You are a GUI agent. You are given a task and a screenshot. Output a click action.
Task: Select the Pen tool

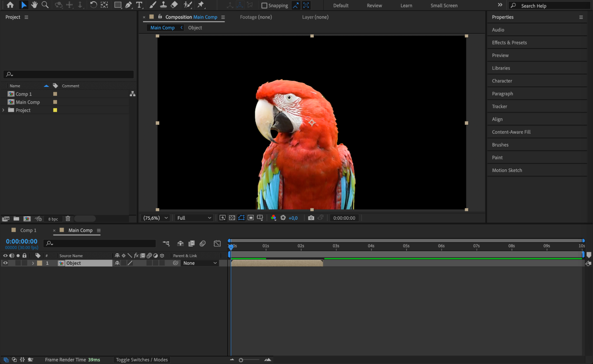pyautogui.click(x=128, y=5)
